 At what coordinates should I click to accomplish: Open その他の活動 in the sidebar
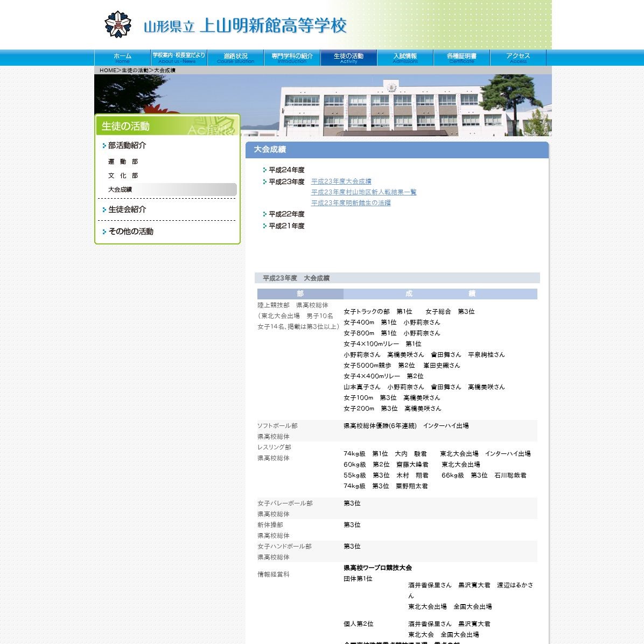point(131,232)
